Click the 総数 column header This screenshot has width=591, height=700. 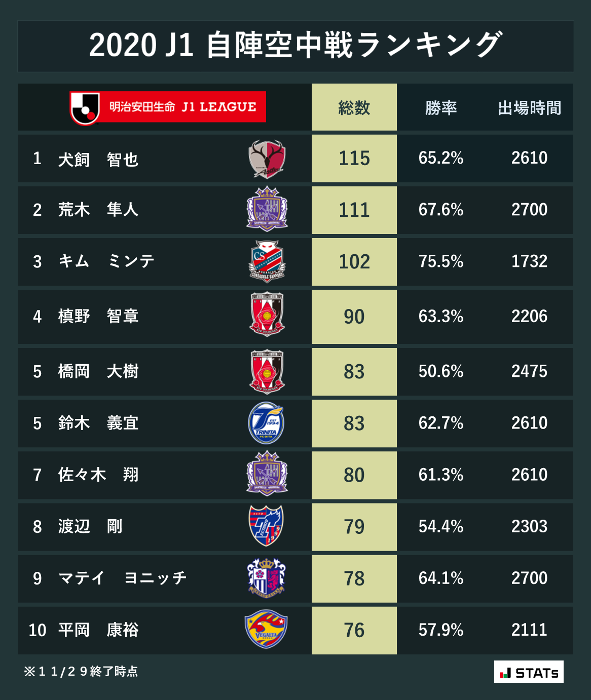click(x=354, y=107)
